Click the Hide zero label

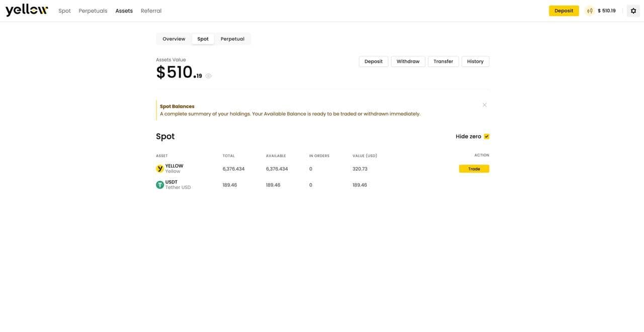[468, 136]
